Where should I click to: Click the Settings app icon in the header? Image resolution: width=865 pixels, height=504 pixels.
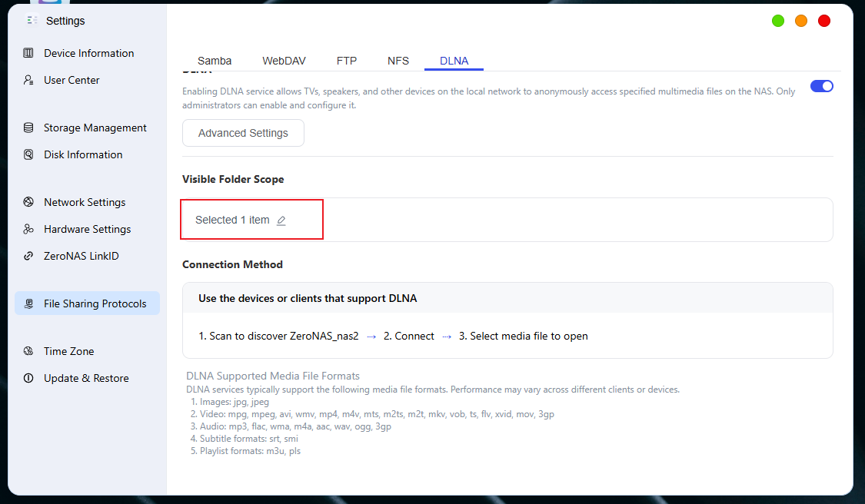(x=32, y=21)
